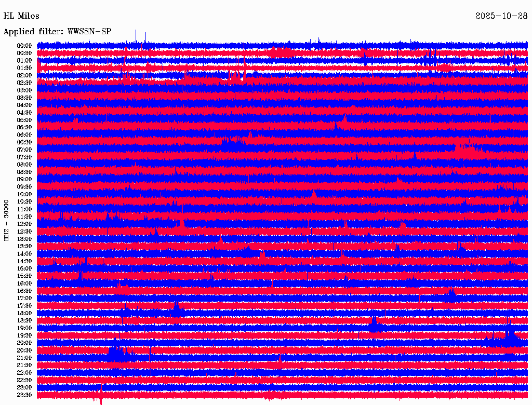This screenshot has height=405, width=532.
Task: Select the 15:30 time label
Action: click(24, 276)
